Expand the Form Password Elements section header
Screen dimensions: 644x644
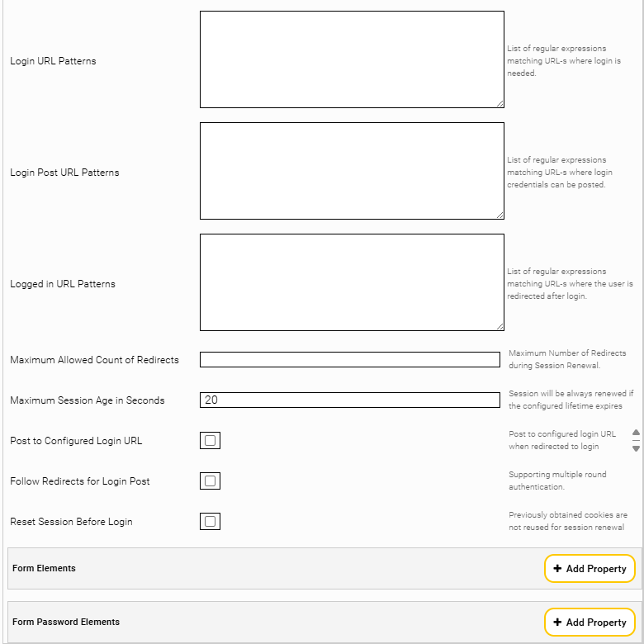click(x=66, y=622)
